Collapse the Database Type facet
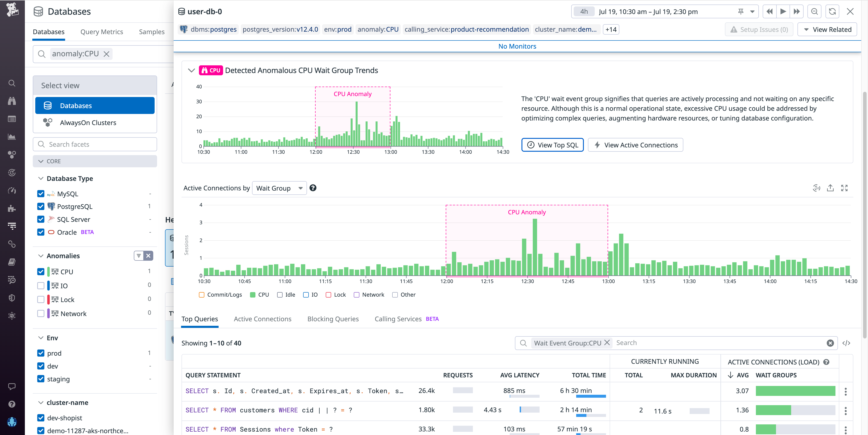Viewport: 868px width, 435px height. pyautogui.click(x=41, y=178)
